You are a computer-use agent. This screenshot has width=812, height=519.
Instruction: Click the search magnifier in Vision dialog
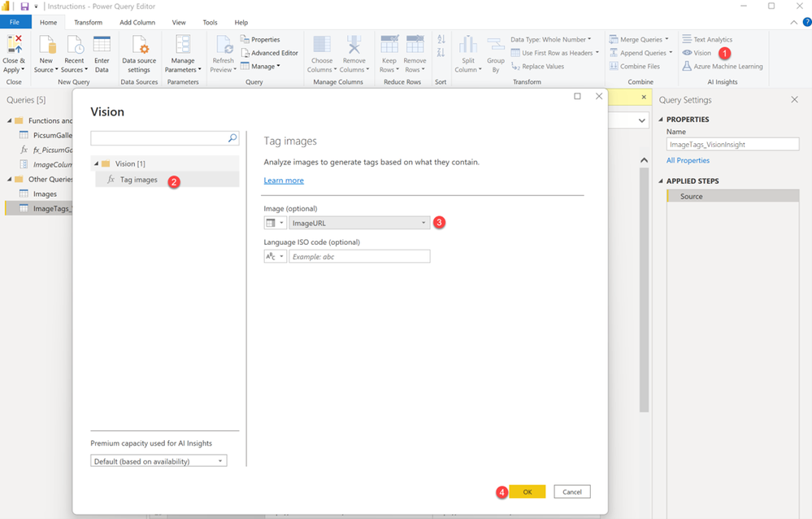pyautogui.click(x=232, y=138)
